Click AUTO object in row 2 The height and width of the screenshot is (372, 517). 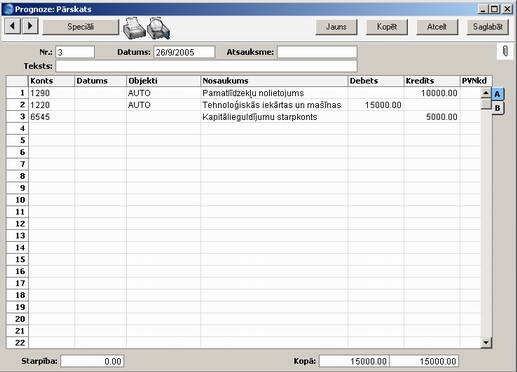[x=163, y=105]
